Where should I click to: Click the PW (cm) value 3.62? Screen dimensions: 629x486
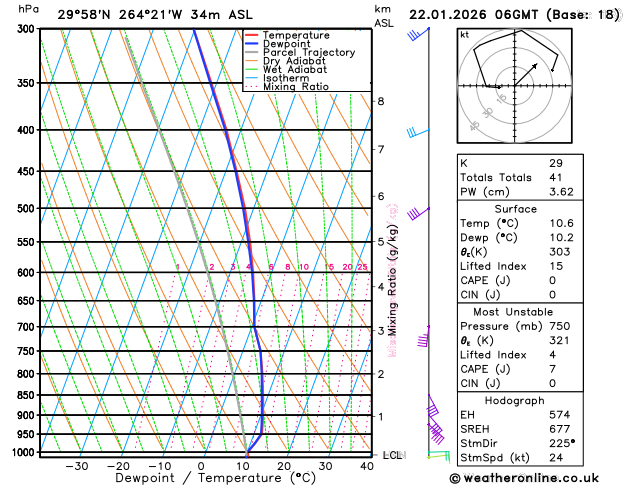click(x=561, y=192)
